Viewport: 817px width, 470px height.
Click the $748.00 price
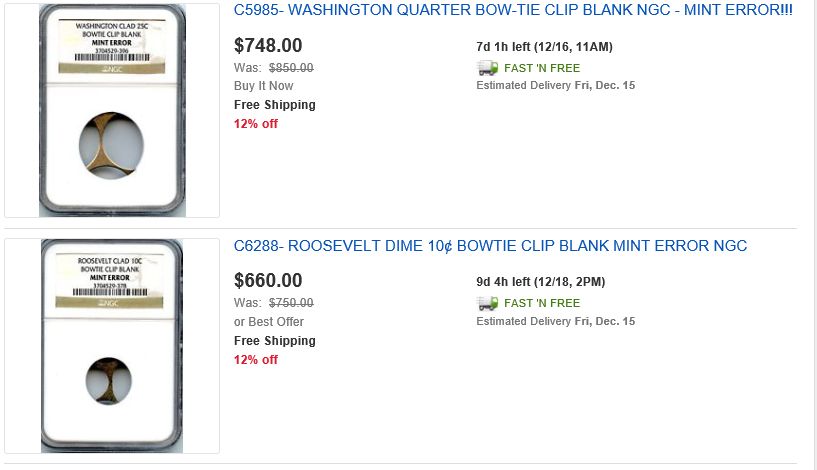pos(268,45)
